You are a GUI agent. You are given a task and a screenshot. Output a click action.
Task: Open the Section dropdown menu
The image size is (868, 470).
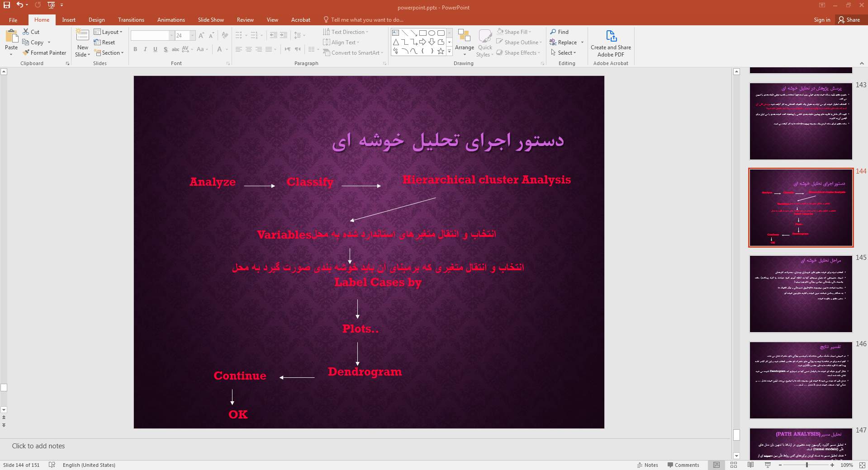click(x=108, y=53)
